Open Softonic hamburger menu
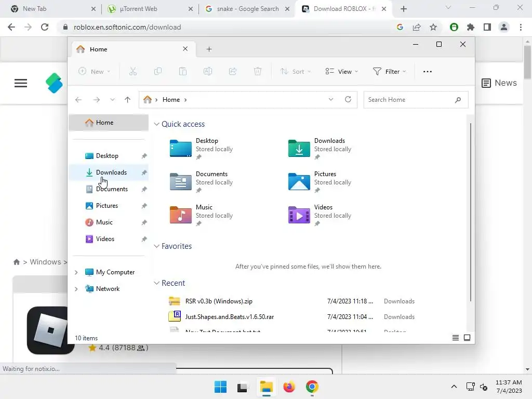Viewport: 532px width, 399px height. coord(21,83)
